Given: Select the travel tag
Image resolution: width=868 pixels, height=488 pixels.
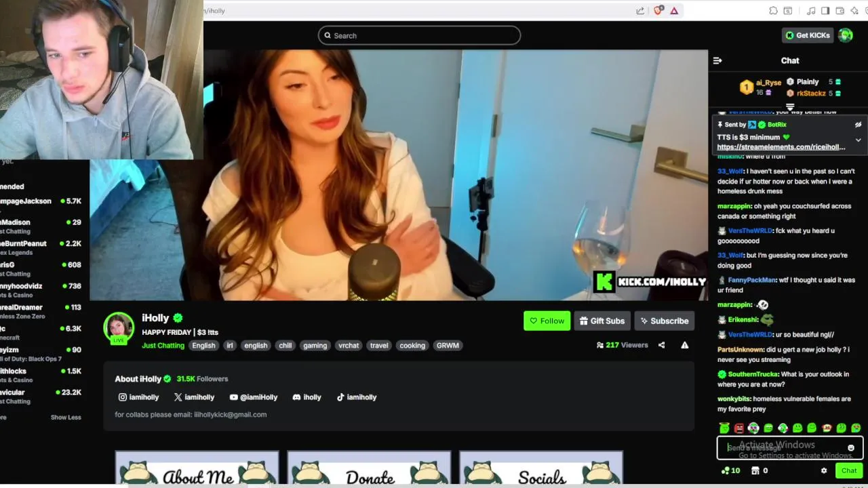Looking at the screenshot, I should [x=379, y=346].
